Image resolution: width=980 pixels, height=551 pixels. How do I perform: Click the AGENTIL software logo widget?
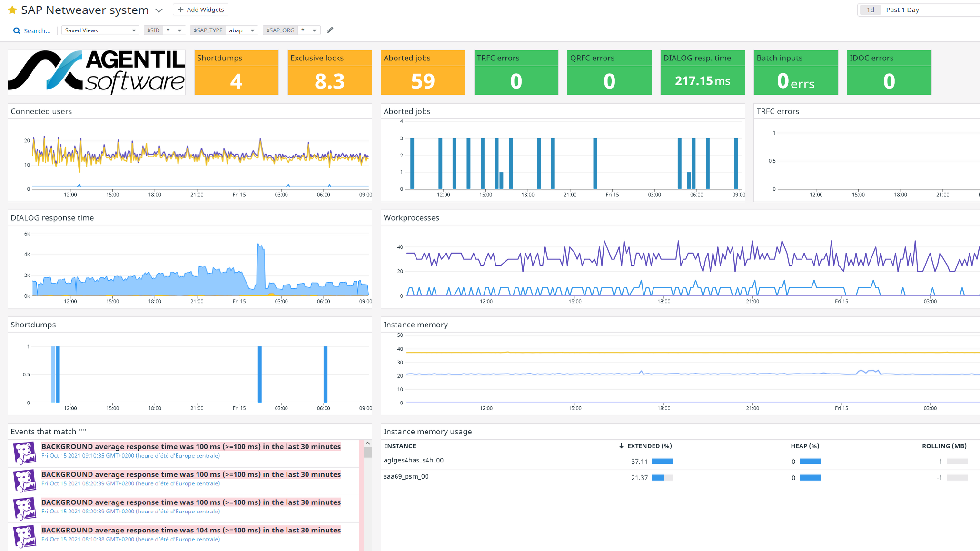(x=95, y=72)
